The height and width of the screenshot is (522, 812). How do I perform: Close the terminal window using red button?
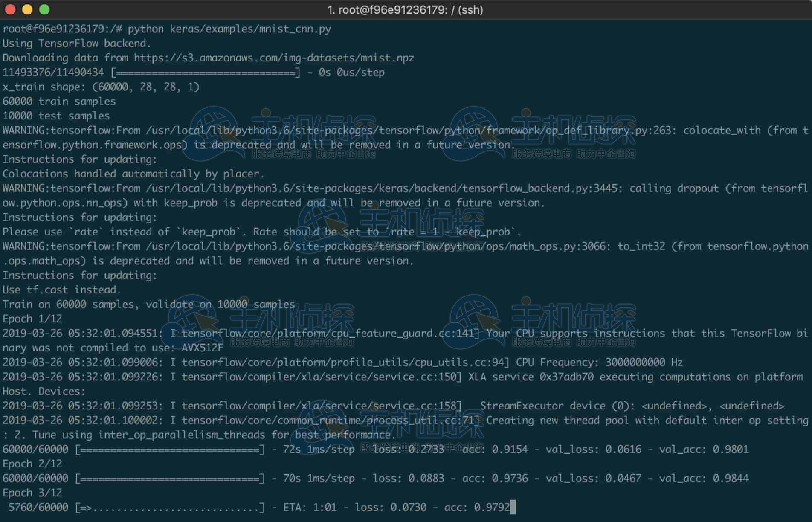(10, 9)
